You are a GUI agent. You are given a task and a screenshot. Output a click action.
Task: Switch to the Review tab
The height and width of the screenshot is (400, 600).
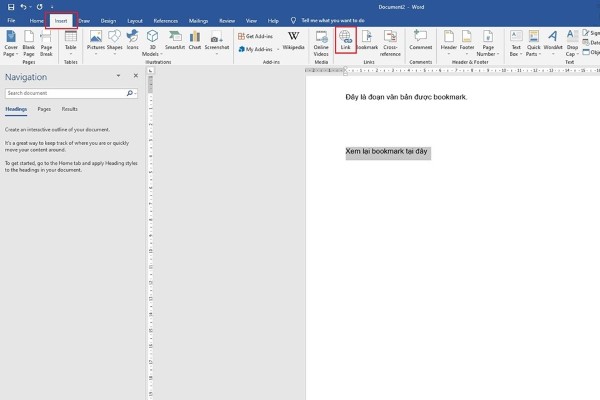(227, 21)
